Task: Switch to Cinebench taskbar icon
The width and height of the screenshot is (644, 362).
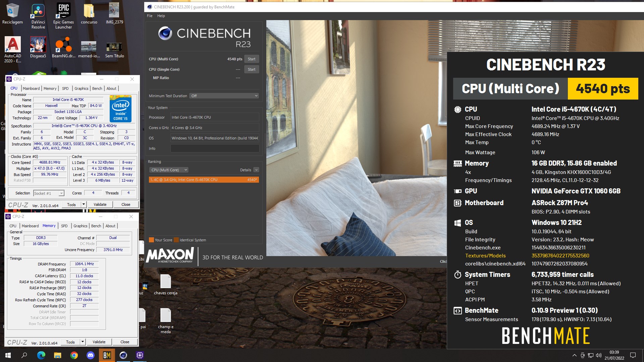Action: 123,355
